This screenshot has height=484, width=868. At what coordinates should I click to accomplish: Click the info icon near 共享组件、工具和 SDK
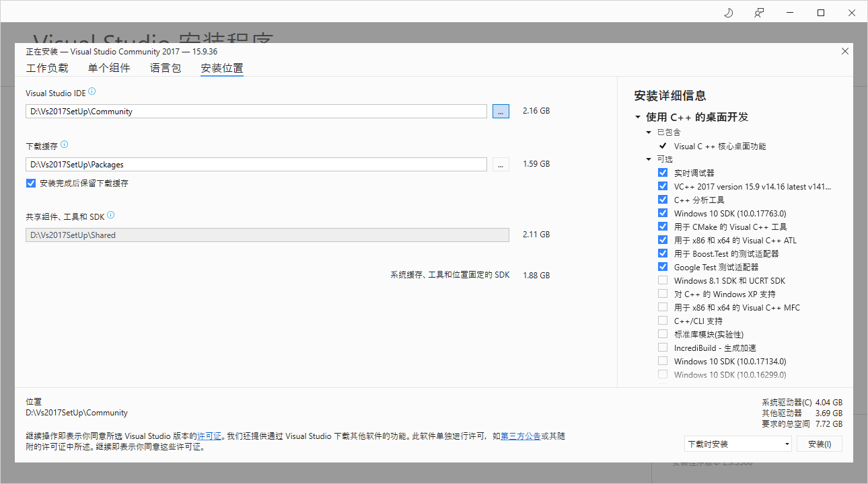point(111,214)
